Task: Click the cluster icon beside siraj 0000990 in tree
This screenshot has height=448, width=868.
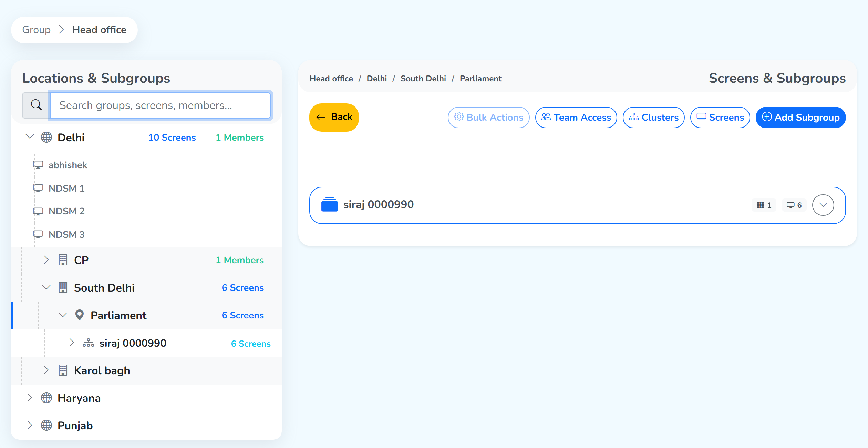Action: 89,343
